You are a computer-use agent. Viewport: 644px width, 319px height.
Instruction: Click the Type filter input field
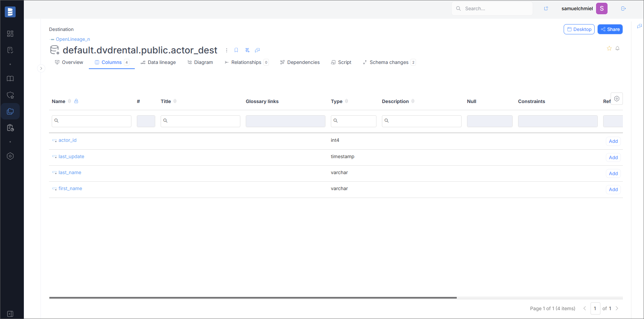point(354,121)
